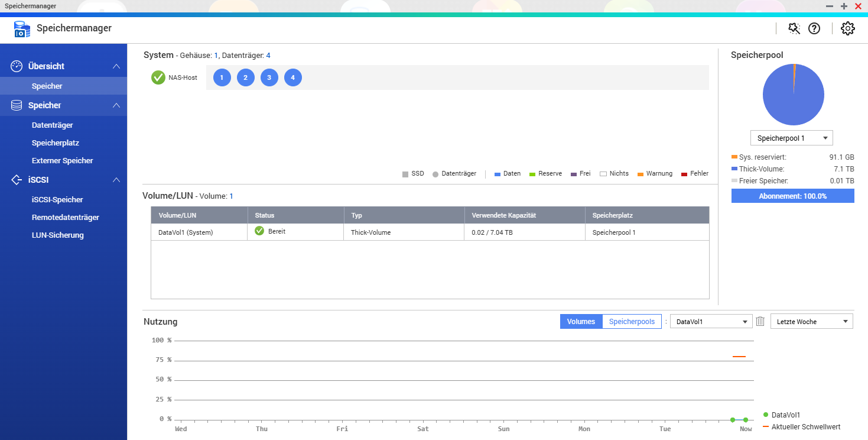Click the Verwendete Kapazität column header
The width and height of the screenshot is (868, 440).
point(525,215)
